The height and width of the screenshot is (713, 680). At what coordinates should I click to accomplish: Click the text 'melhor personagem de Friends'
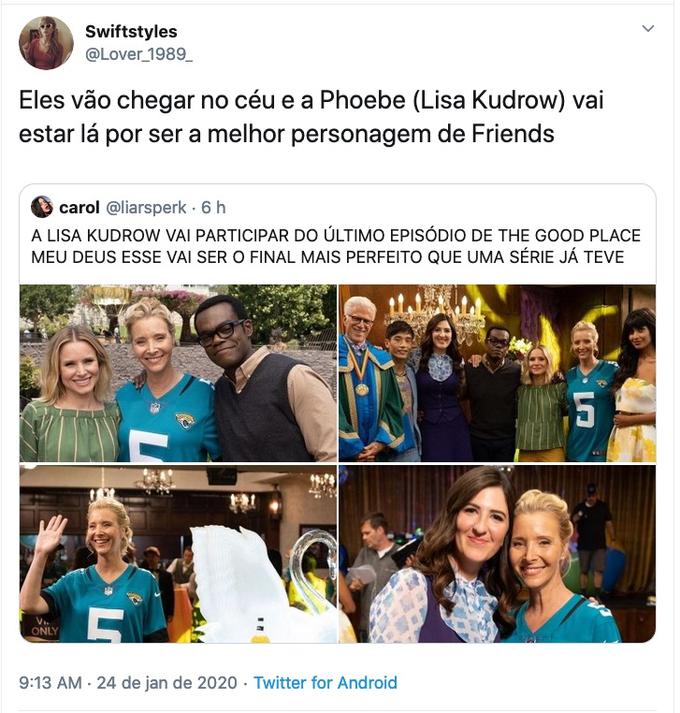pos(381,134)
